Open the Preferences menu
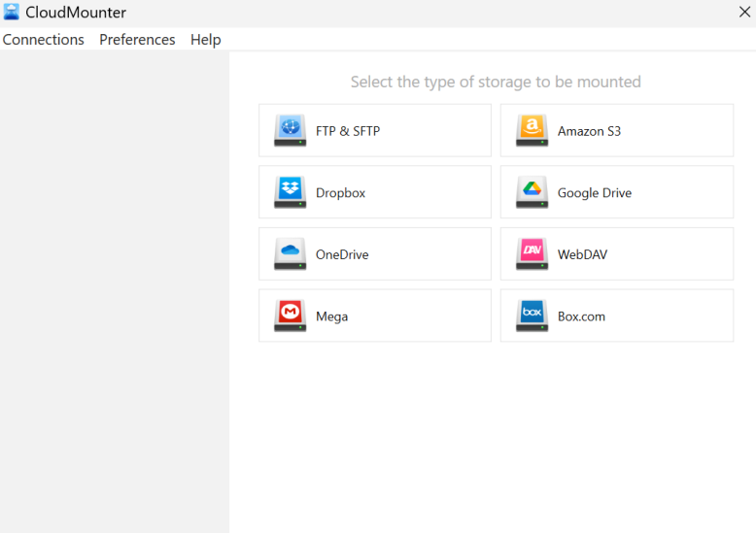 click(137, 40)
